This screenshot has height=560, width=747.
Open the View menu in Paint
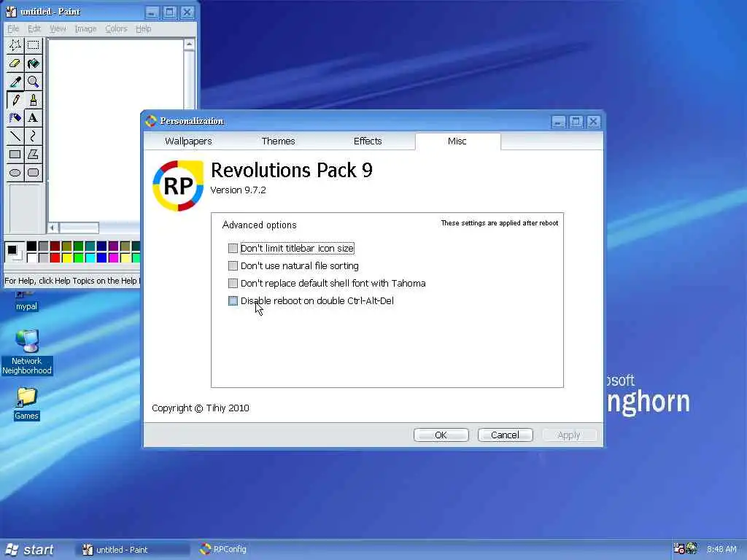pyautogui.click(x=58, y=28)
